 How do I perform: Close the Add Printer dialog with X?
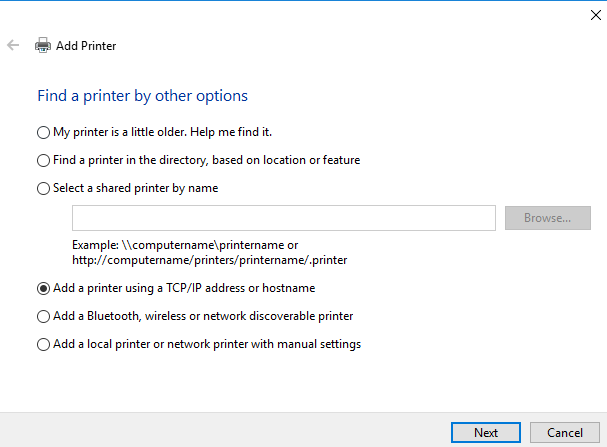pos(596,15)
